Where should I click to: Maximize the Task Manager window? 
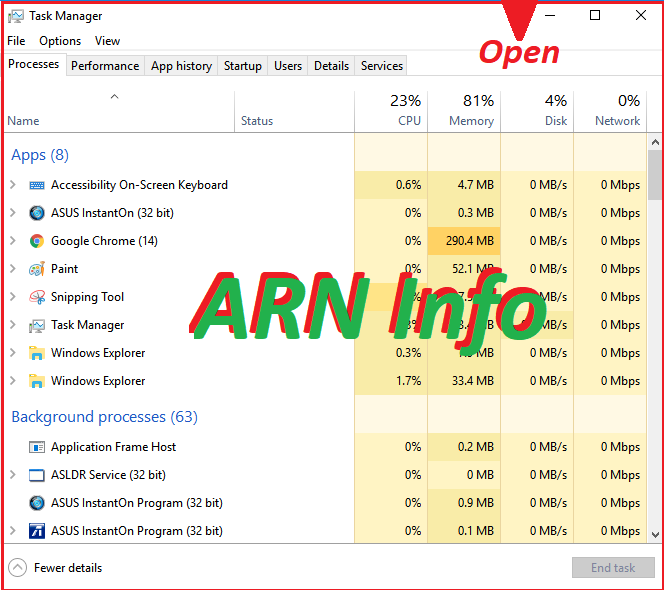click(x=595, y=16)
